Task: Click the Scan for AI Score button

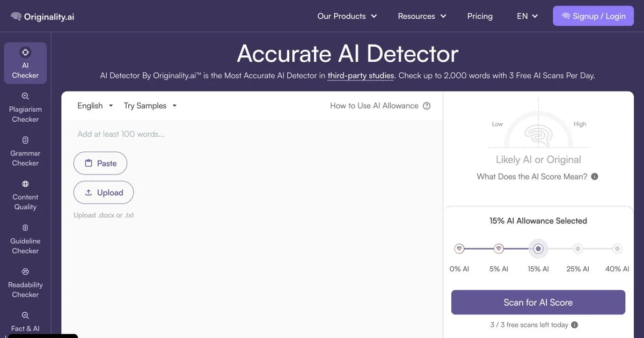Action: click(x=538, y=303)
